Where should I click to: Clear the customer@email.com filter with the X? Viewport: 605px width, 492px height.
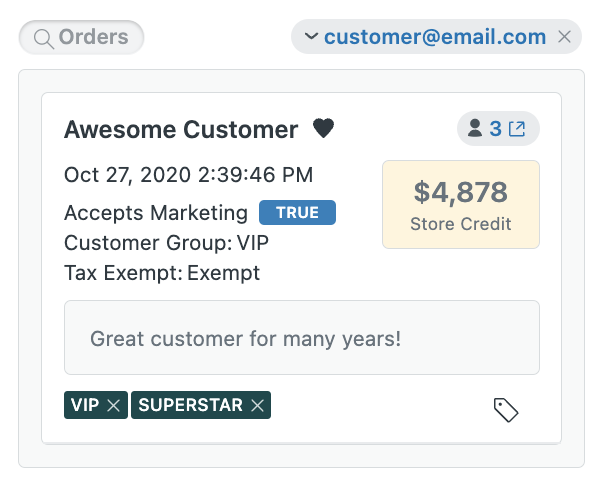tap(564, 37)
